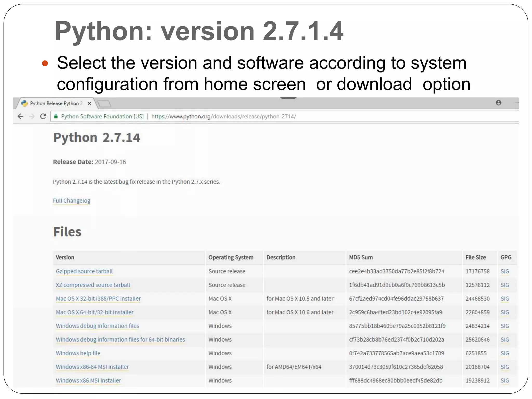The image size is (532, 399).
Task: Click 'for Mac OS X 10.6 and later' description
Action: coord(300,312)
